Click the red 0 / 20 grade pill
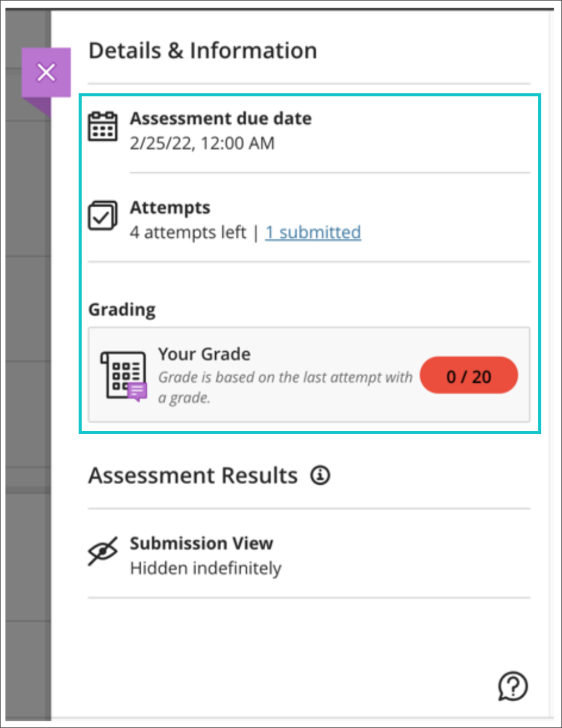 coord(469,376)
